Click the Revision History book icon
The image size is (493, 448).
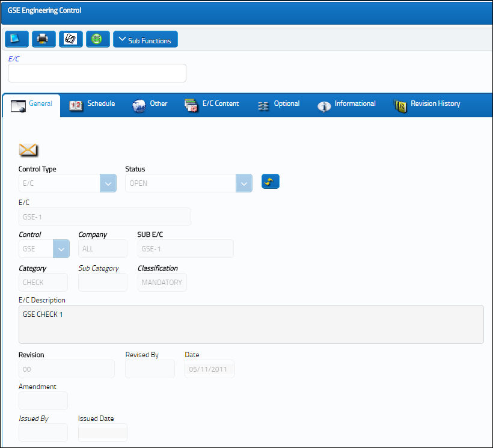pyautogui.click(x=400, y=106)
